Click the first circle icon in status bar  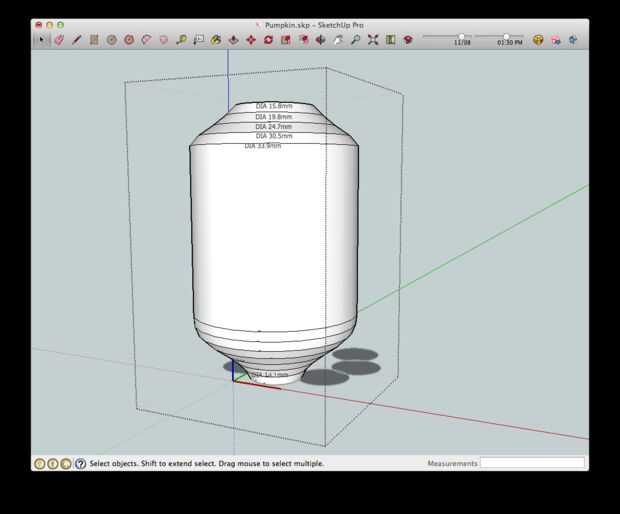40,464
